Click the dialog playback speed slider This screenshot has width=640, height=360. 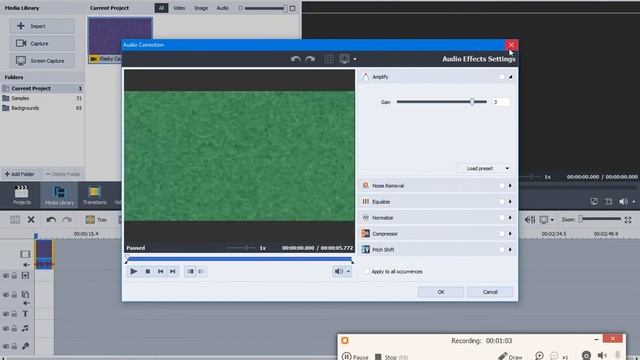tap(241, 248)
